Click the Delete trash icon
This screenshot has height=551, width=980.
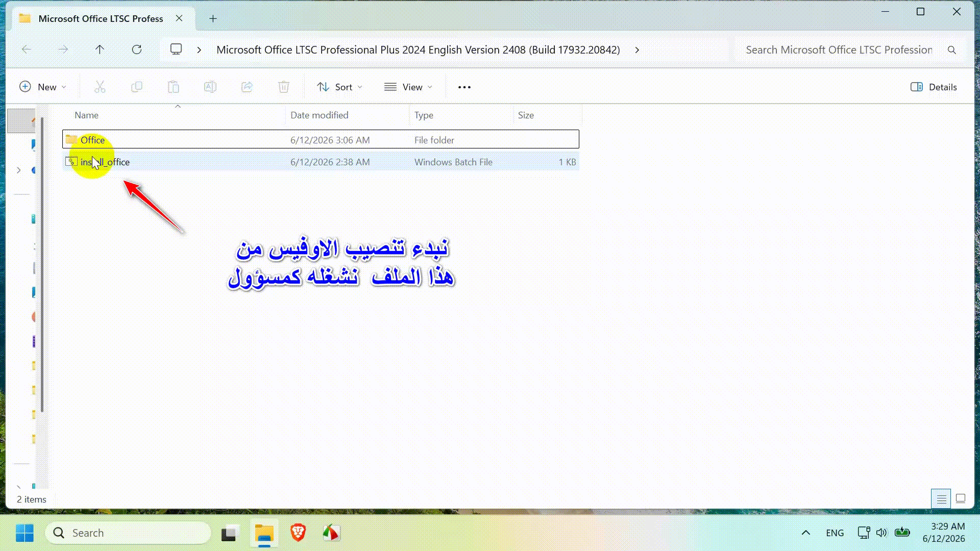click(x=284, y=87)
